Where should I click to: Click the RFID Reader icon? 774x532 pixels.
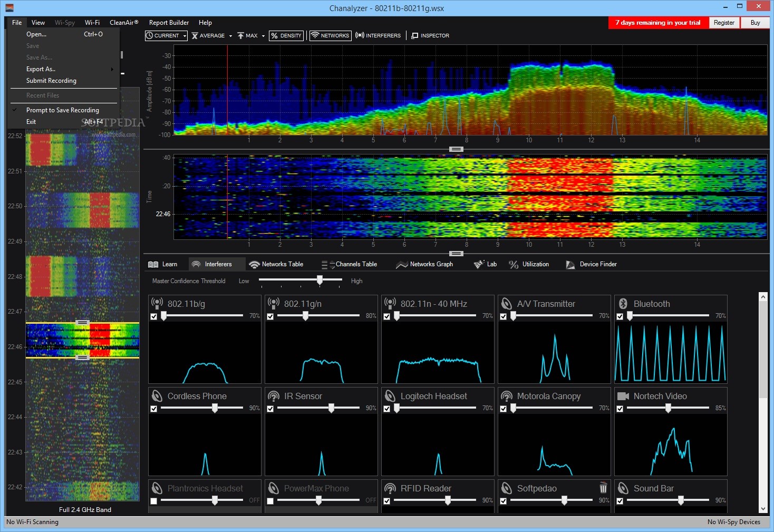pos(390,488)
